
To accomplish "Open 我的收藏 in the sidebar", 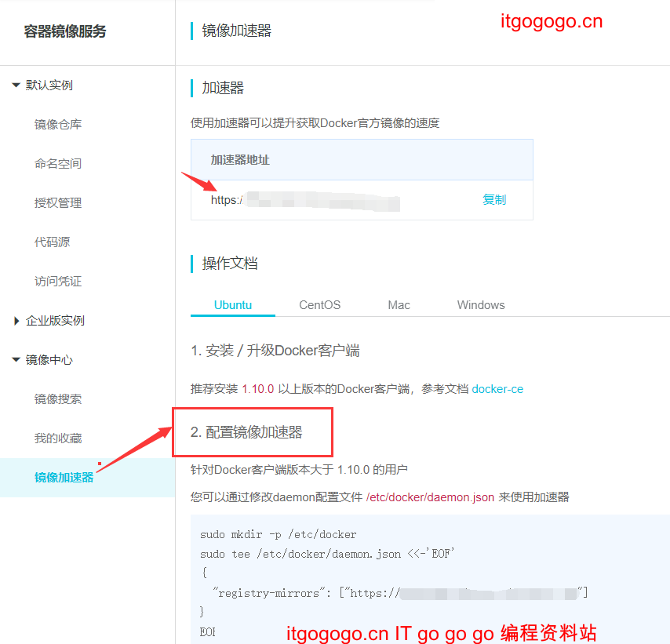I will [x=58, y=438].
